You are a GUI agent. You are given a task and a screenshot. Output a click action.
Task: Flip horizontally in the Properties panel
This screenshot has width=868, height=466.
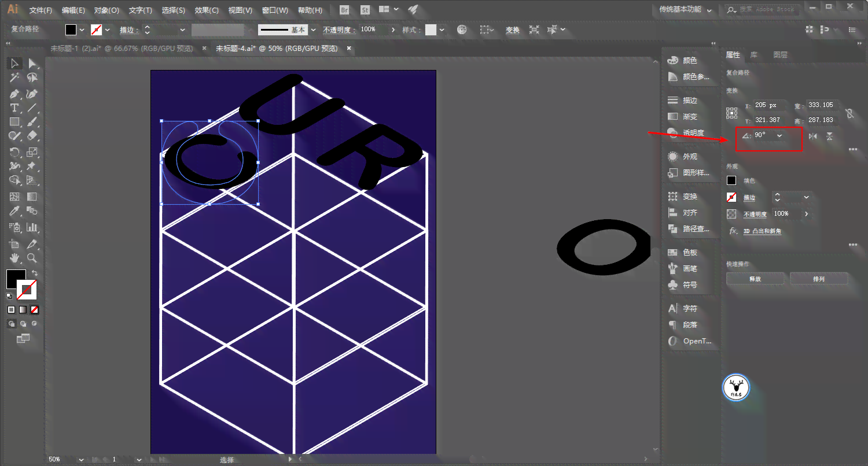[813, 136]
